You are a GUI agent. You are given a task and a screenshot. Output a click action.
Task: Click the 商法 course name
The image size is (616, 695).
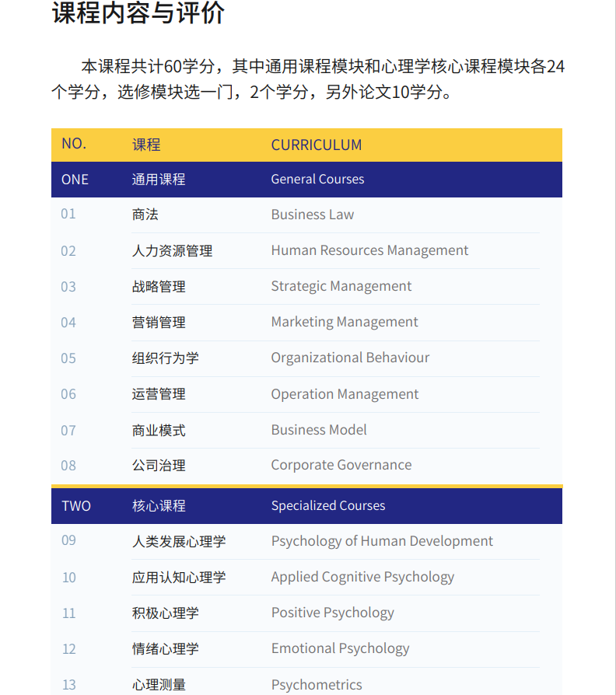tap(145, 215)
